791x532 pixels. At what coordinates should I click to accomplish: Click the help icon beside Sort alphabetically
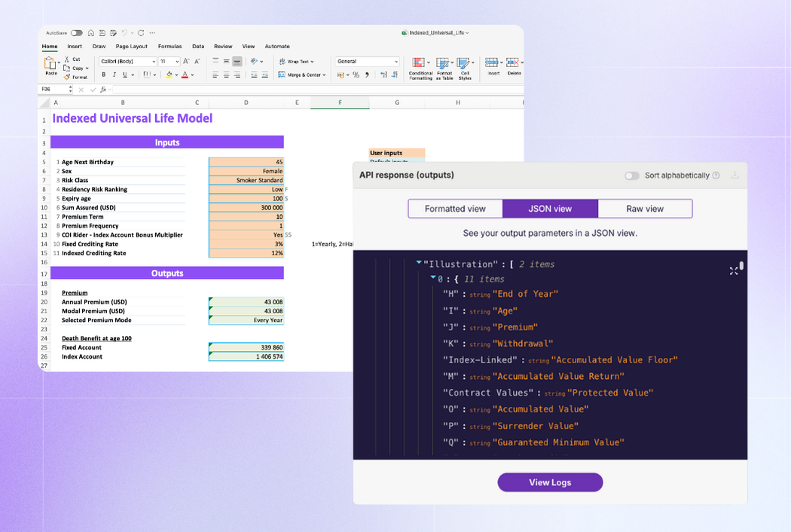coord(716,176)
